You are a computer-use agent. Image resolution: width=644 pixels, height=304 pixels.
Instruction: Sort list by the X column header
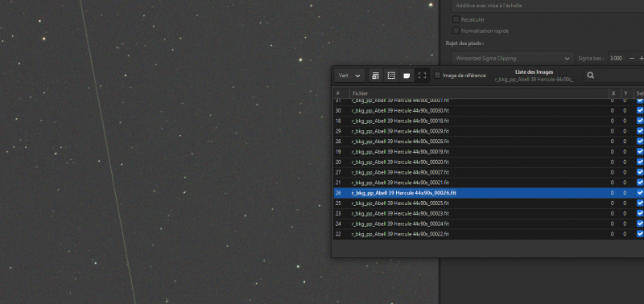[x=614, y=93]
